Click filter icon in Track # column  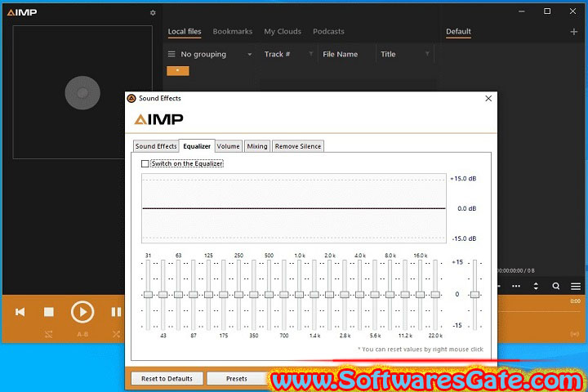point(311,54)
